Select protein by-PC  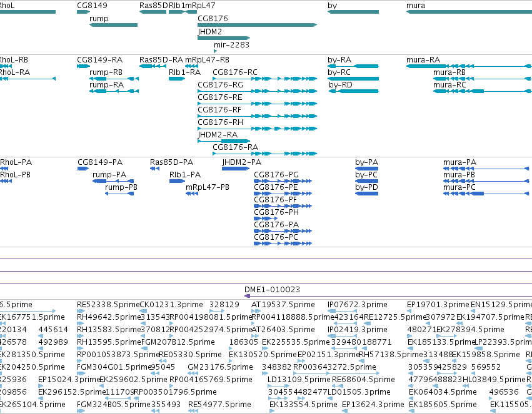[x=366, y=181]
